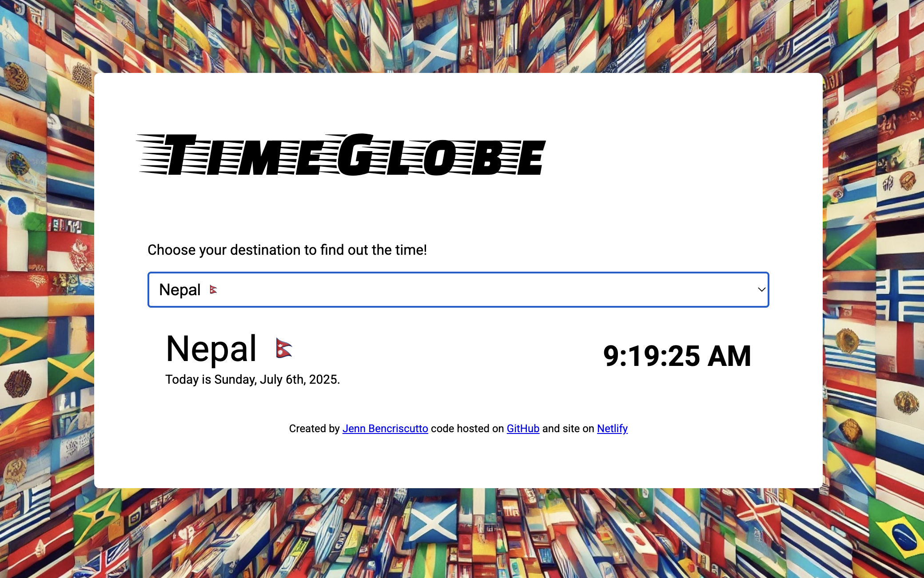This screenshot has height=578, width=924.
Task: Click the Nepal country heading
Action: pyautogui.click(x=211, y=349)
